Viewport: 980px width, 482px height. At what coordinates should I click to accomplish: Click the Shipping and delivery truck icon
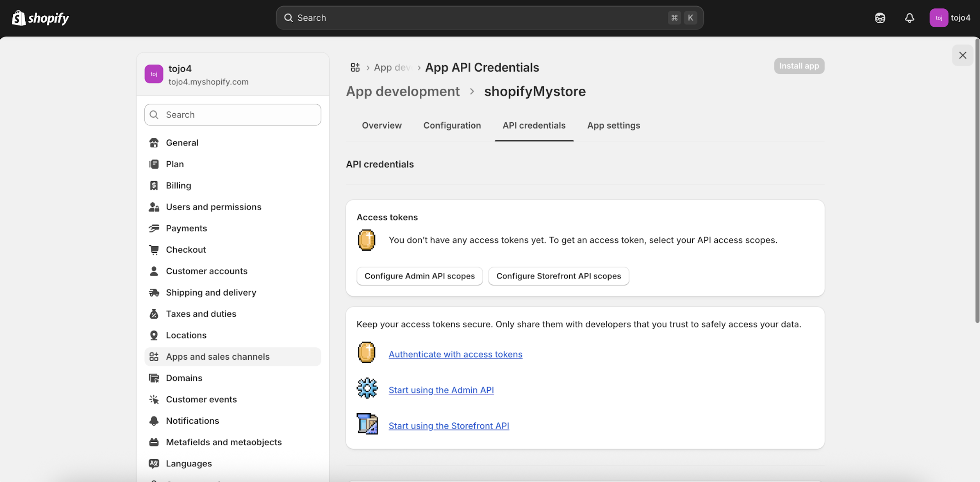[x=154, y=292]
